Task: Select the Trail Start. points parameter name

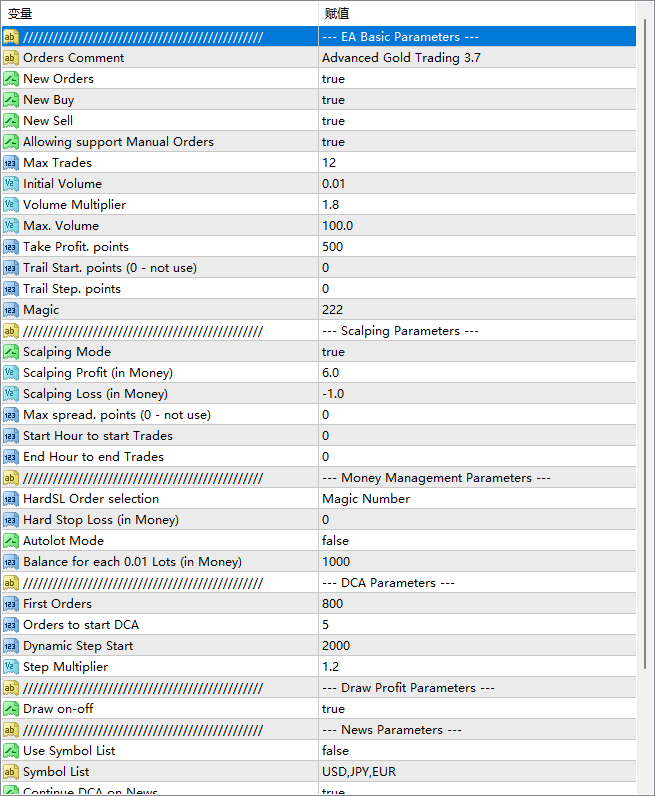Action: coord(110,268)
